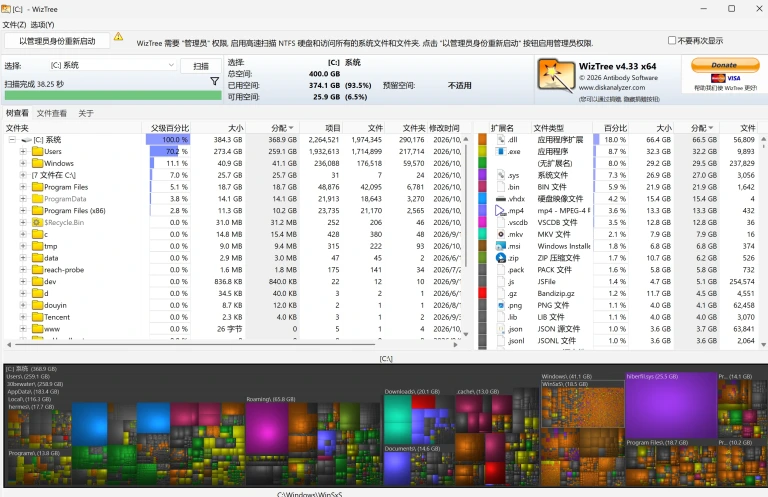The height and width of the screenshot is (497, 768).
Task: Click the $Recycle.Bin folder icon
Action: click(x=38, y=222)
